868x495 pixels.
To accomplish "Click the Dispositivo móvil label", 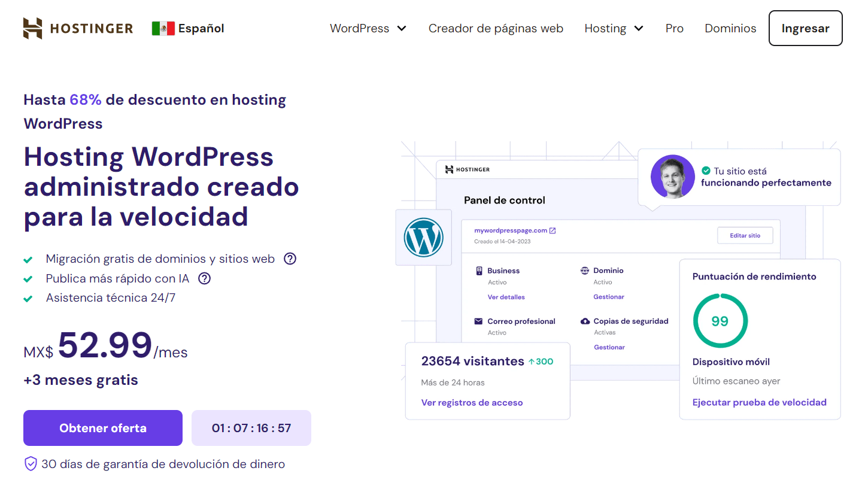I will click(x=731, y=362).
